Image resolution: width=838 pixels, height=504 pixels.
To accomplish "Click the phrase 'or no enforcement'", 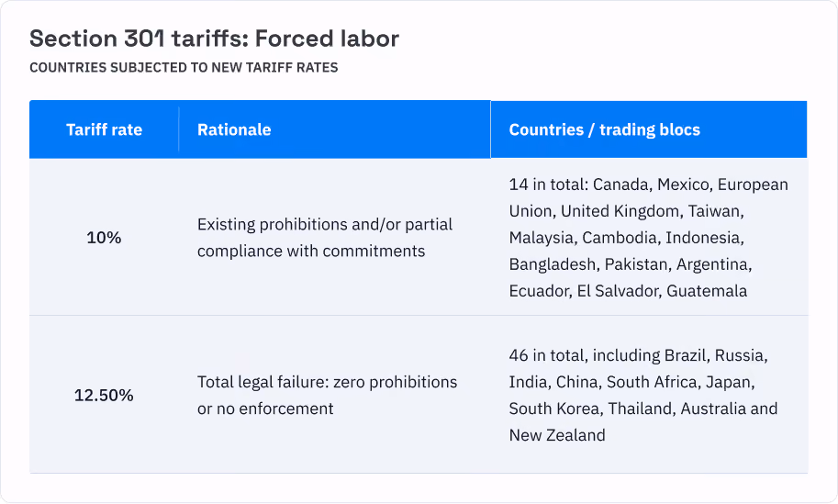I will coord(265,409).
